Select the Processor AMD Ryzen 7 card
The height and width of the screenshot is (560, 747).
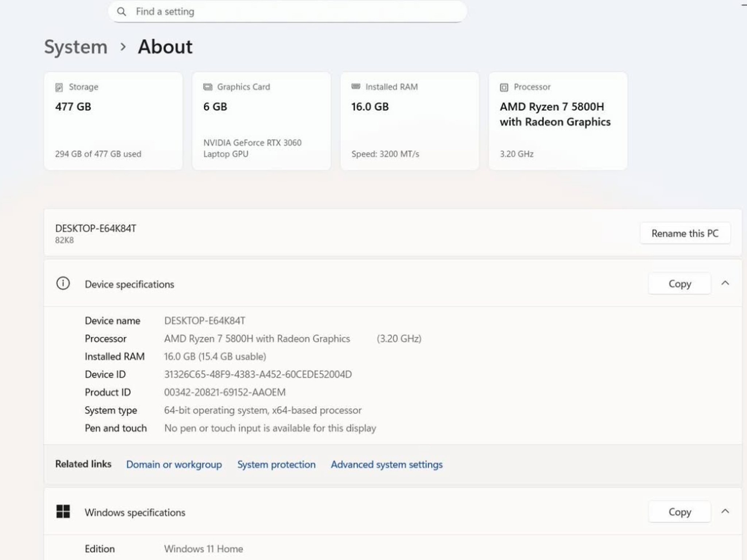point(558,121)
